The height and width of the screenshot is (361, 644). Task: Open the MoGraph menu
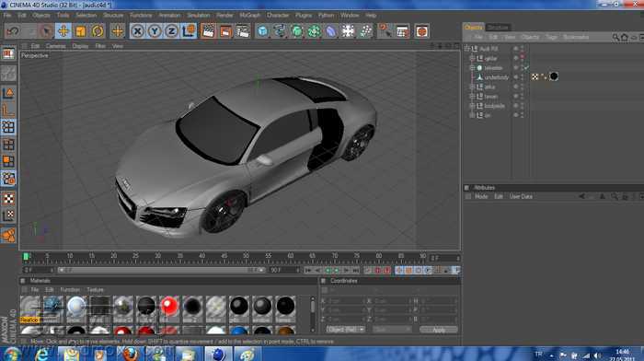coord(249,16)
